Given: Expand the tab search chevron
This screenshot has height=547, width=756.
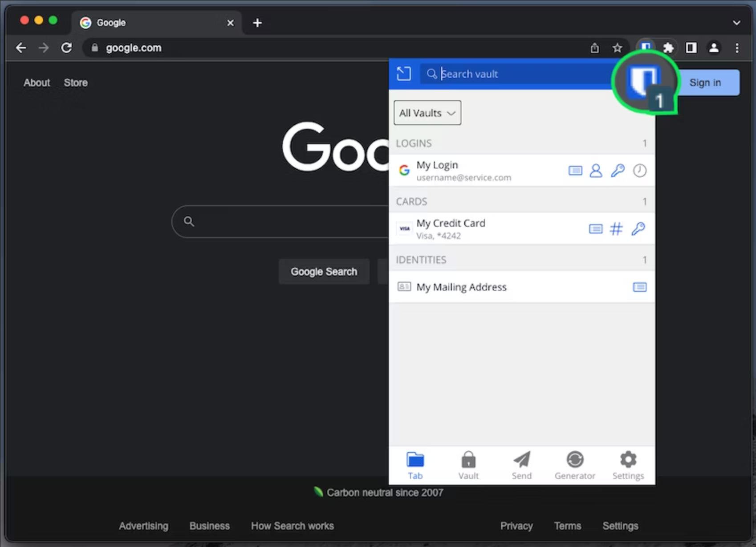Looking at the screenshot, I should point(736,23).
